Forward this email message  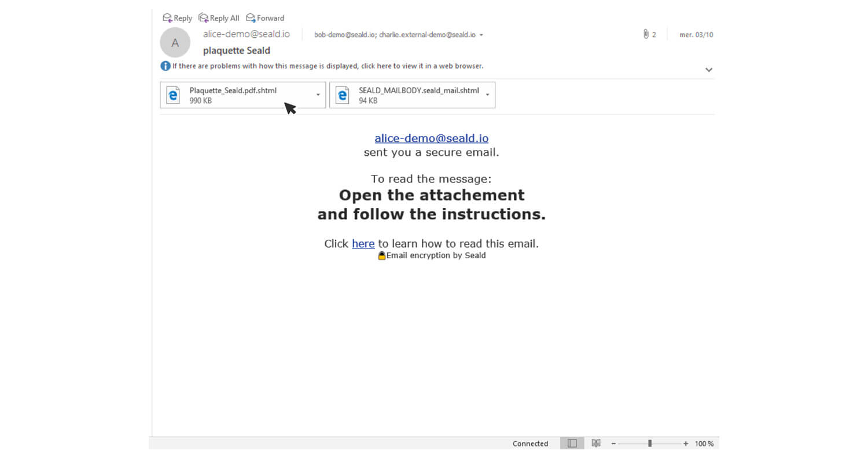[265, 18]
